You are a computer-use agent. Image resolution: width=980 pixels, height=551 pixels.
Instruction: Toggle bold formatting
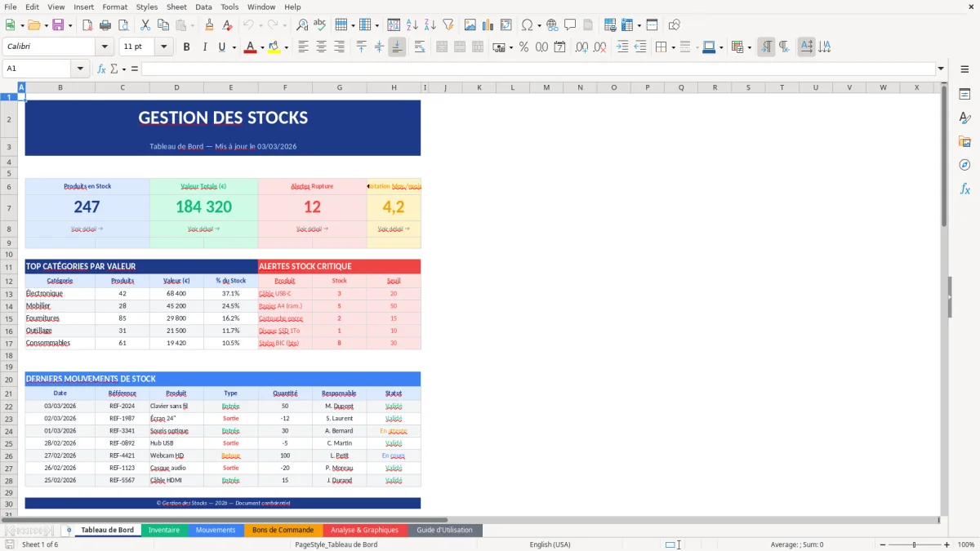coord(186,47)
